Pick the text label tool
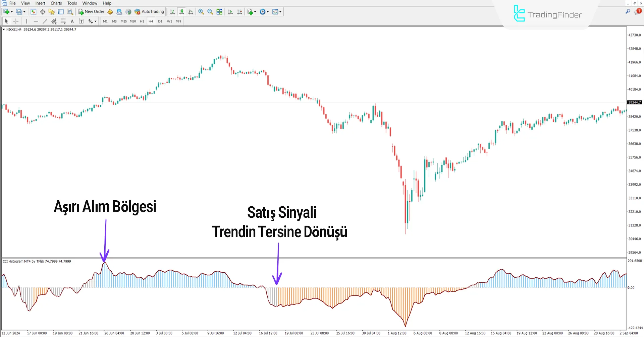The width and height of the screenshot is (644, 337). 72,21
